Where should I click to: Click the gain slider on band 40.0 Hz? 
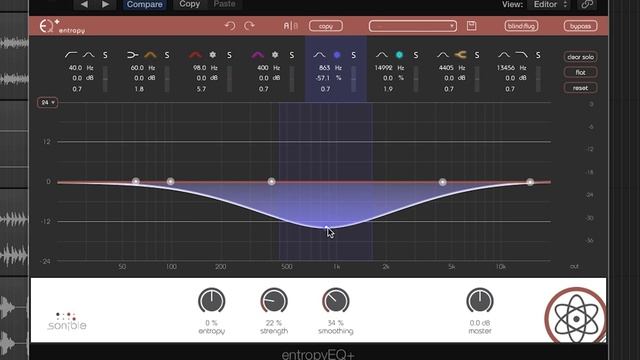(105, 79)
